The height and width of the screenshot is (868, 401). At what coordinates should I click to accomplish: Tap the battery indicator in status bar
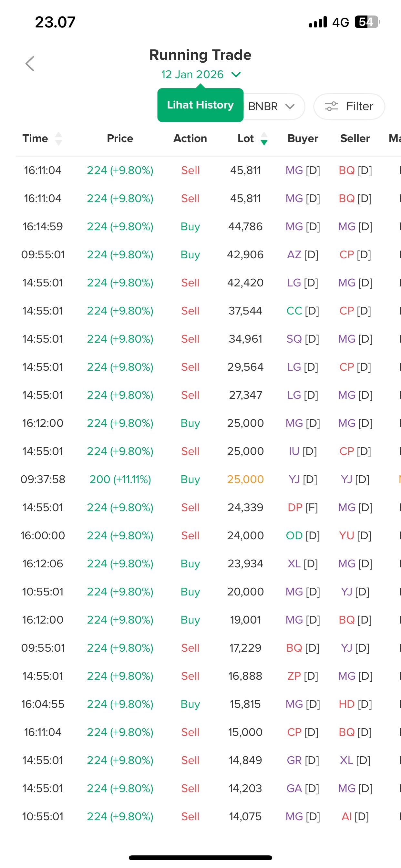click(367, 22)
